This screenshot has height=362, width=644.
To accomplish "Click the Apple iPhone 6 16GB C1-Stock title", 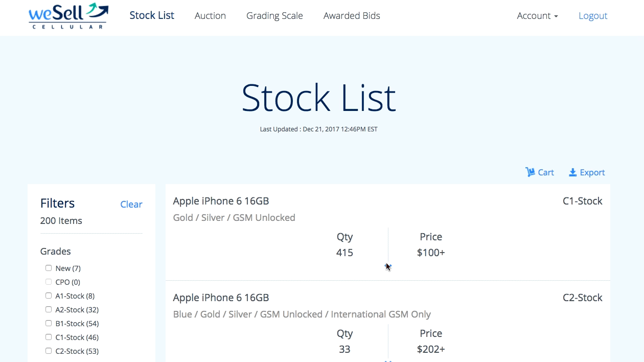I will tap(221, 201).
